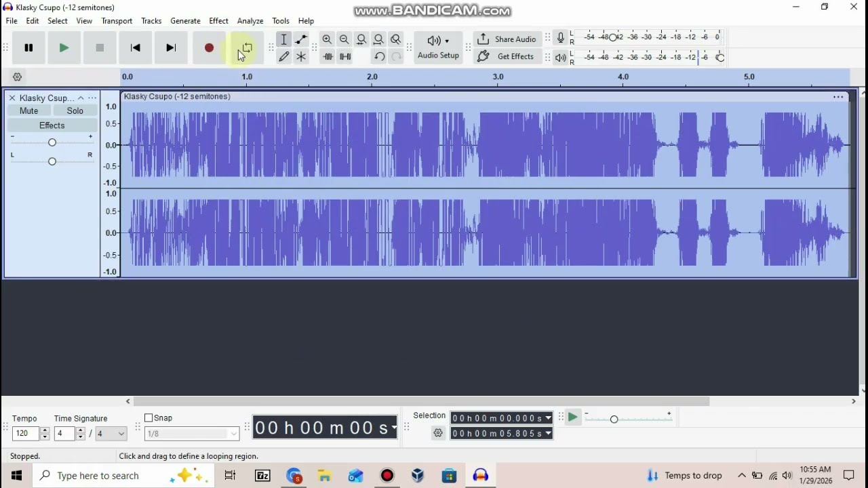
Task: Select the Multi-tool asterisk icon
Action: [301, 57]
